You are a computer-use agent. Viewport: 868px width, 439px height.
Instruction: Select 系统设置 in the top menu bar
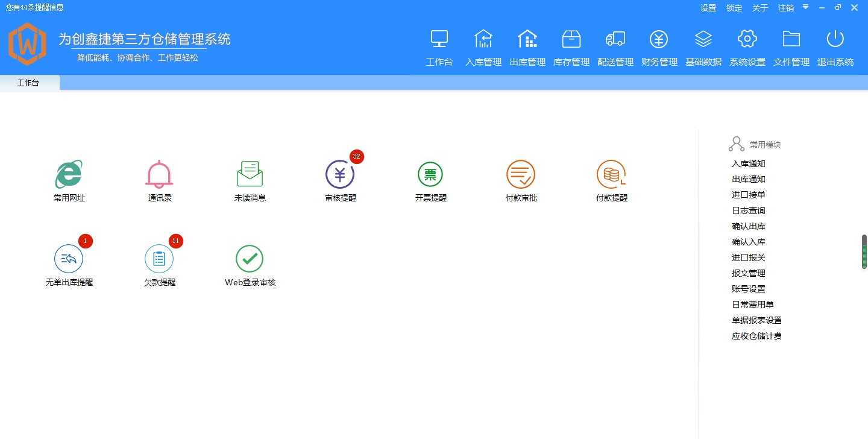pyautogui.click(x=747, y=47)
